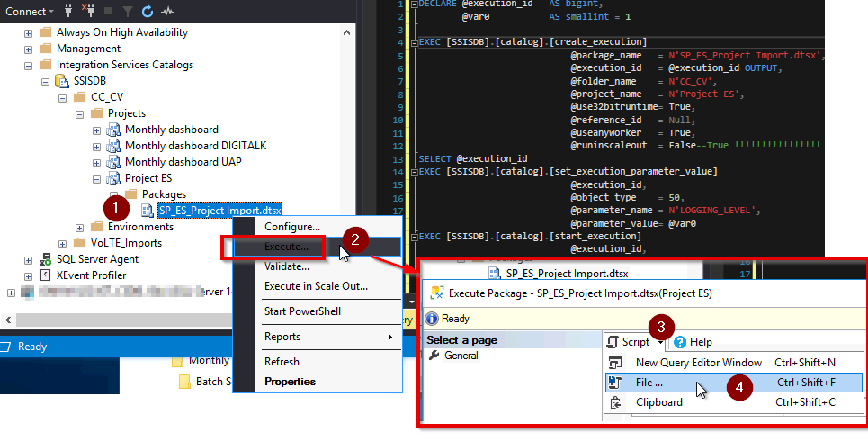Click the Packages folder icon

131,193
